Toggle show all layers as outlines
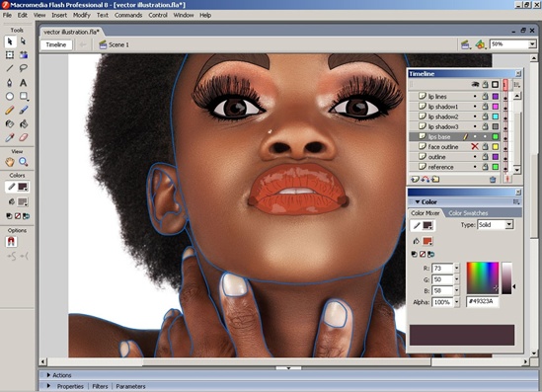Viewport: 542px width, 392px height. coord(496,84)
